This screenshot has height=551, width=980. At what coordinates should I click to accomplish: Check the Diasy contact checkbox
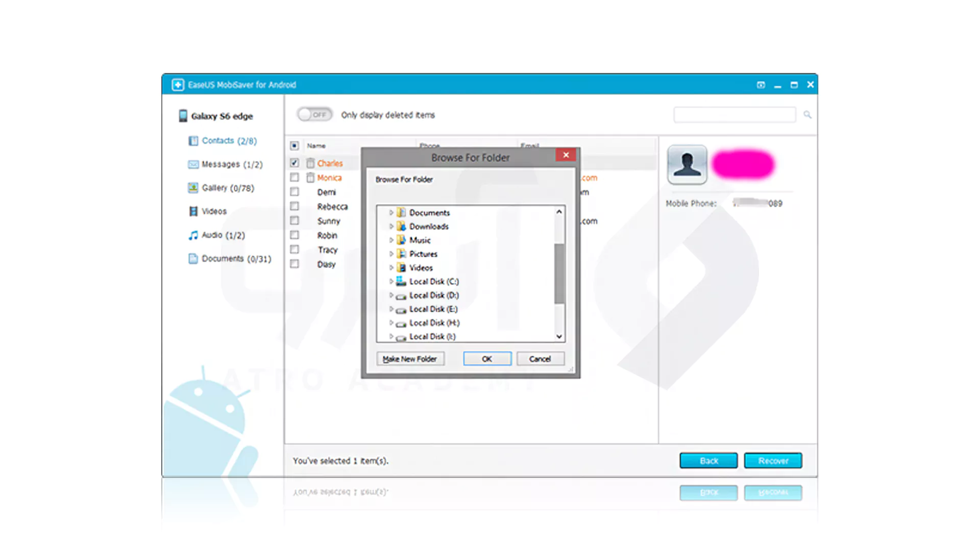(295, 264)
